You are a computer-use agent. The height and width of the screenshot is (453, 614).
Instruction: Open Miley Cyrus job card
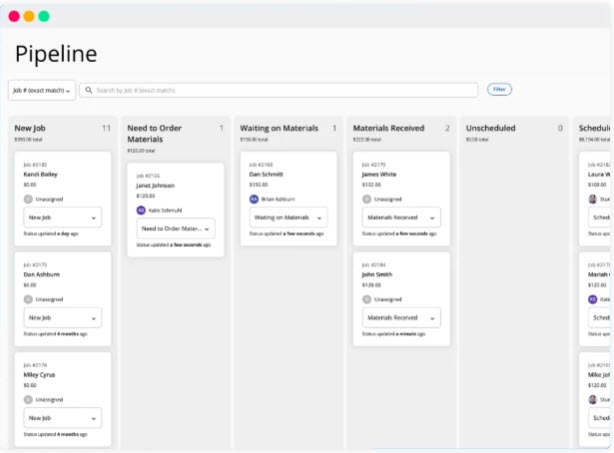(x=63, y=399)
